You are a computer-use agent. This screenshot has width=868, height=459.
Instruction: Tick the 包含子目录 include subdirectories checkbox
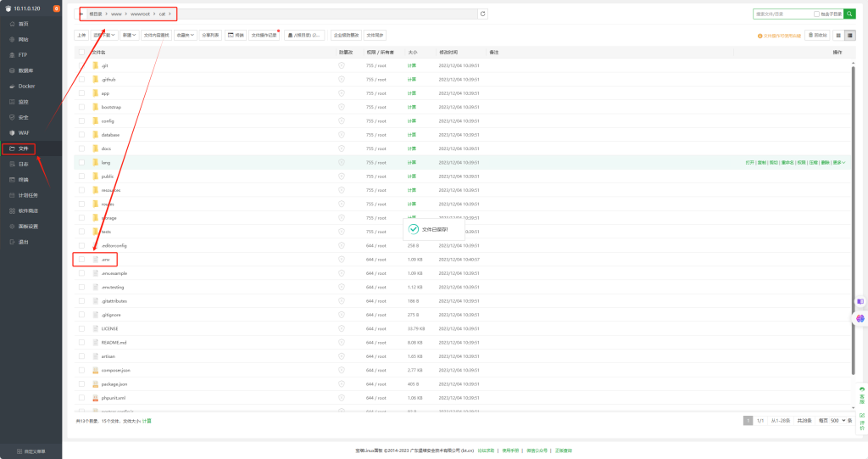(x=816, y=14)
